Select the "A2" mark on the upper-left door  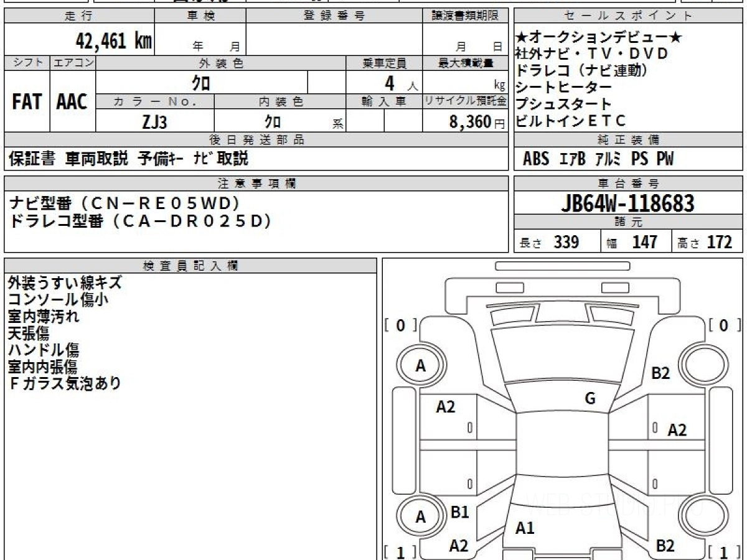pyautogui.click(x=446, y=407)
